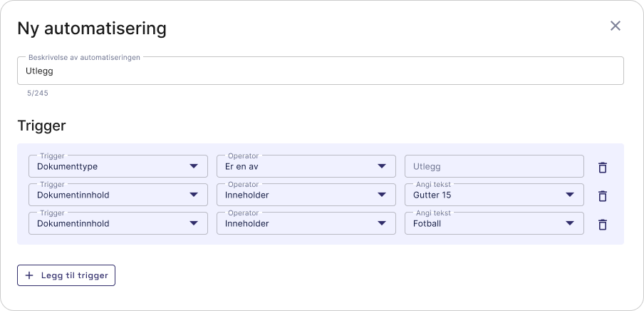Delete the Fotball trigger row
The width and height of the screenshot is (644, 311).
[602, 224]
